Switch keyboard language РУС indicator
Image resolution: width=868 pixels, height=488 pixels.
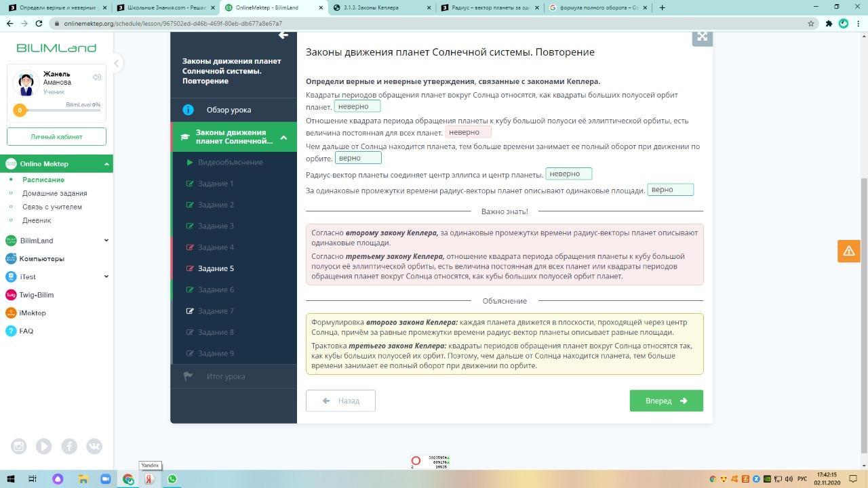(801, 479)
